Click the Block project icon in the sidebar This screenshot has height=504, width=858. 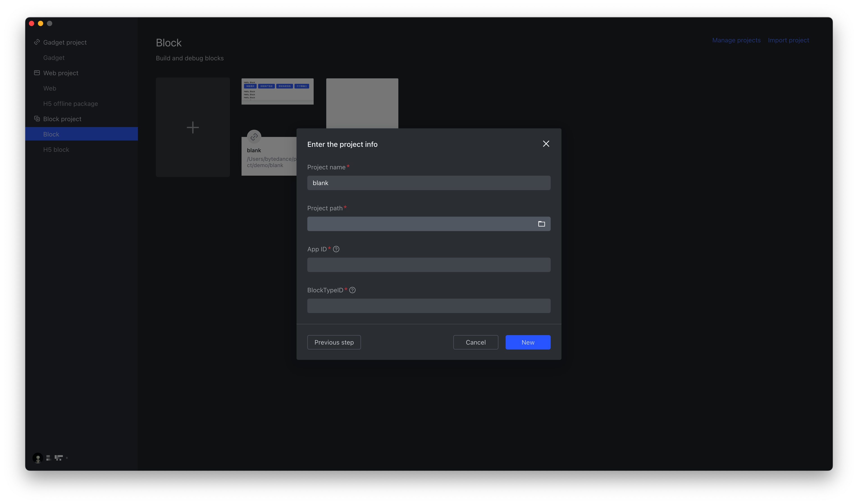37,119
